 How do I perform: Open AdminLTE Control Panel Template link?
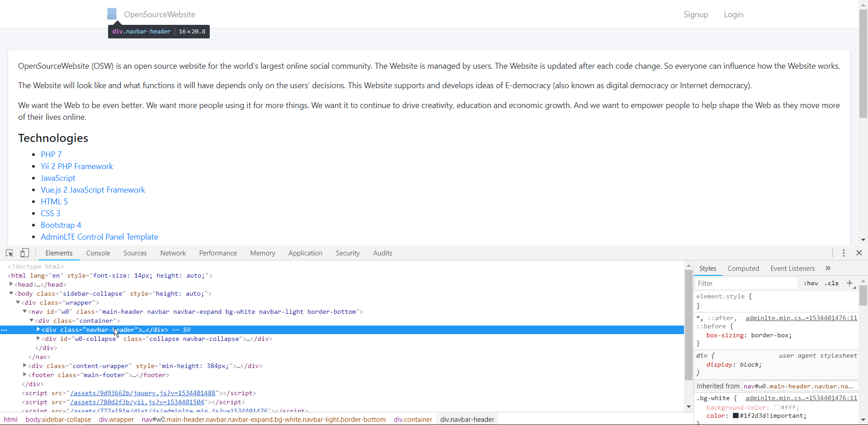click(99, 237)
